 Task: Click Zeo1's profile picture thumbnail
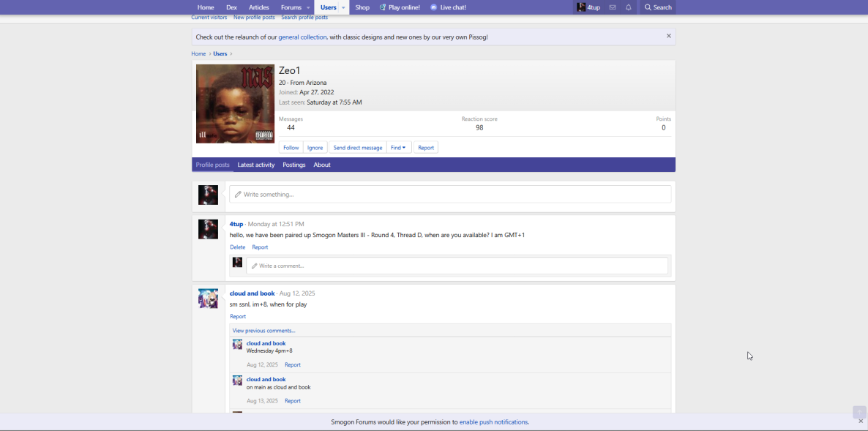point(235,104)
